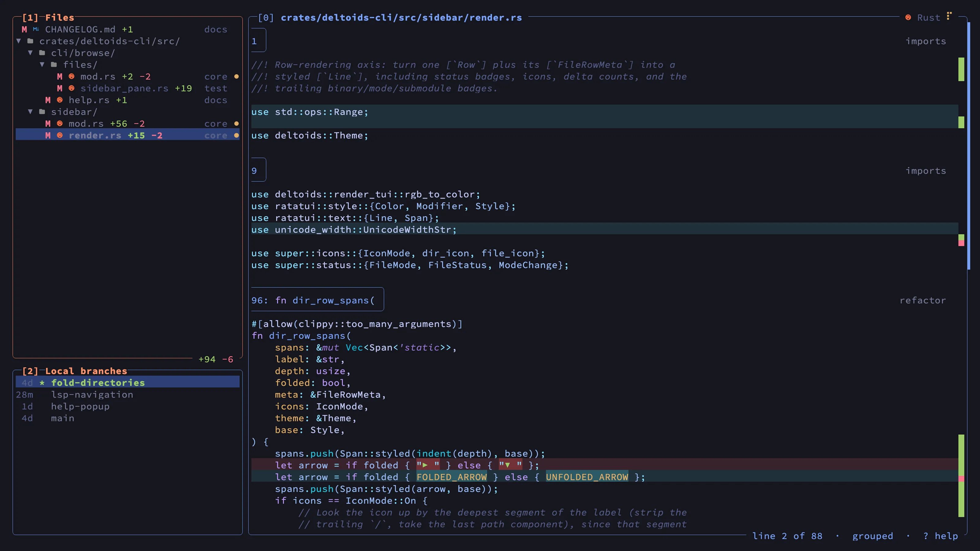Click the Rust file icon next to sidebar_pane.rs
Viewport: 980px width, 551px height.
pyautogui.click(x=72, y=88)
